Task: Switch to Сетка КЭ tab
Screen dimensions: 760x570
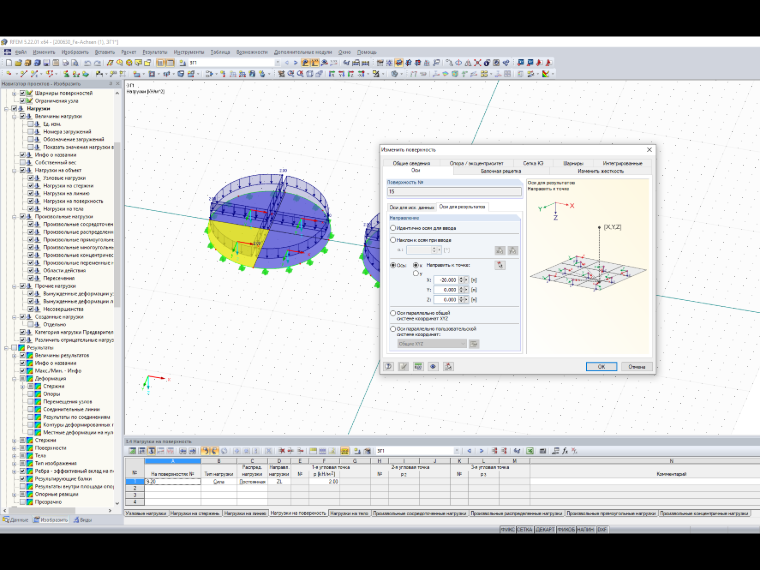Action: [533, 163]
